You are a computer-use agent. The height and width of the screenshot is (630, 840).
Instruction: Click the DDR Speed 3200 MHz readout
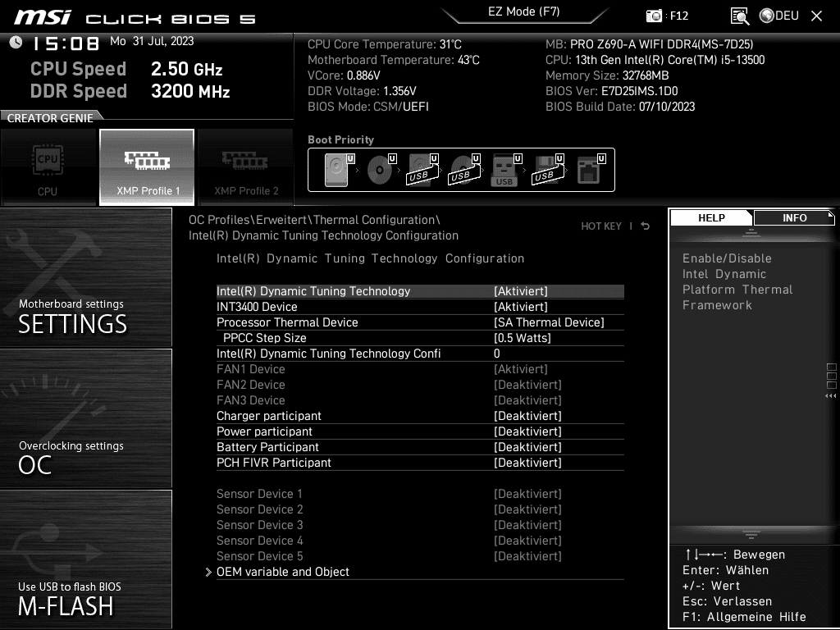coord(130,91)
